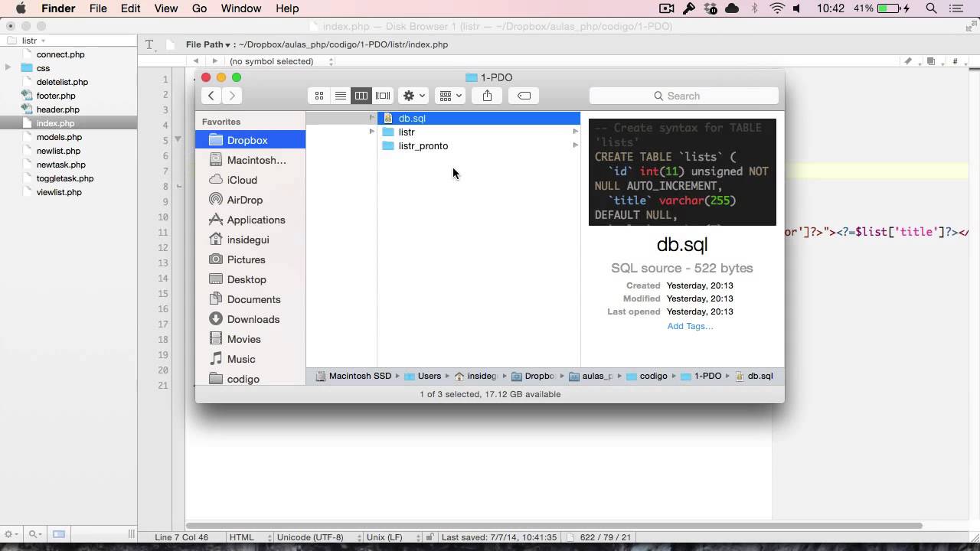Viewport: 980px width, 551px height.
Task: Select Finder column view button
Action: 361,96
